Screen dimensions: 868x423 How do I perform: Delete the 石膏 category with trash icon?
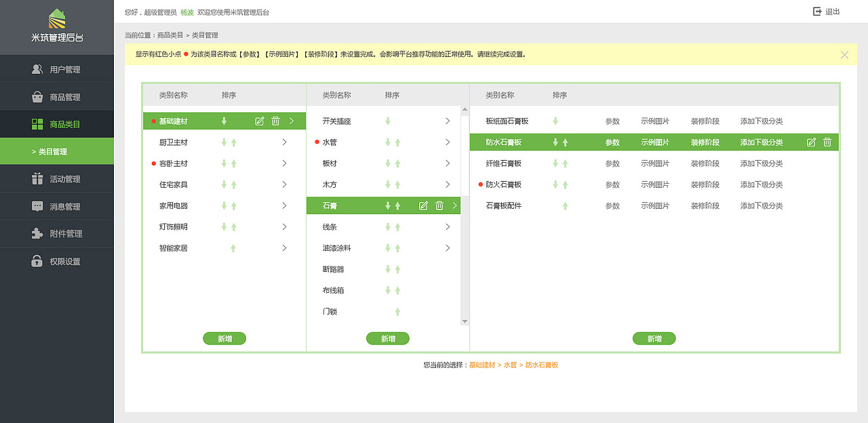(439, 205)
